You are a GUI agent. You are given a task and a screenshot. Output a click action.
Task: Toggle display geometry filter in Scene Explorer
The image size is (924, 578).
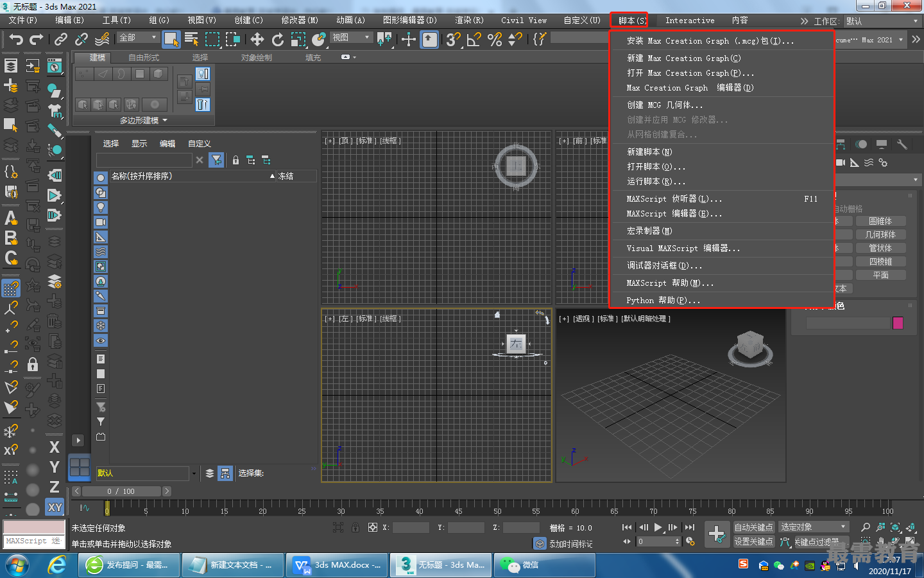(x=101, y=178)
